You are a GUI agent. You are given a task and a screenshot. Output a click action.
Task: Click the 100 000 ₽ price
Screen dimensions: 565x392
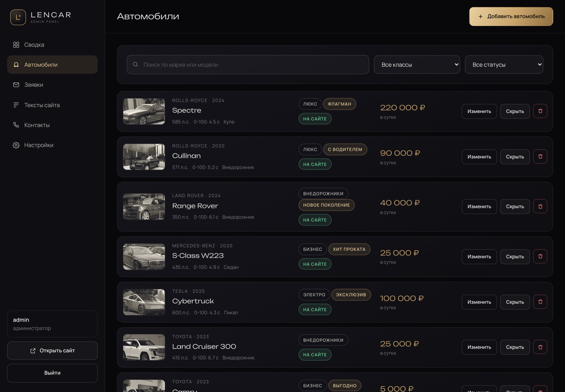tap(402, 298)
